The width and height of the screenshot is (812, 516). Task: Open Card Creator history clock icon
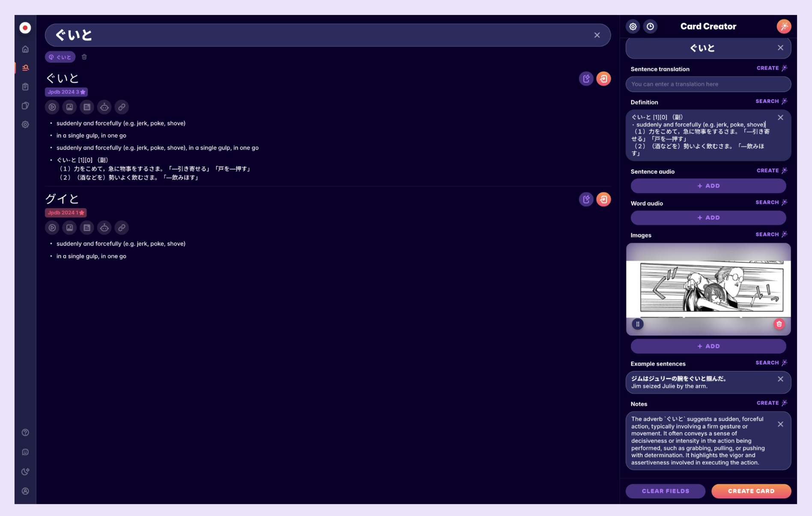pyautogui.click(x=650, y=27)
